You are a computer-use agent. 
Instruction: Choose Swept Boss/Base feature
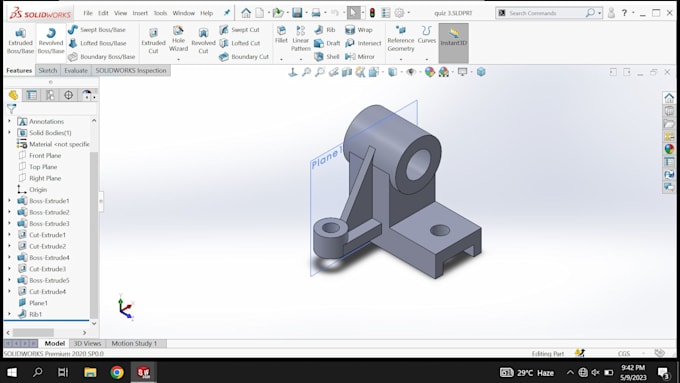click(x=97, y=29)
